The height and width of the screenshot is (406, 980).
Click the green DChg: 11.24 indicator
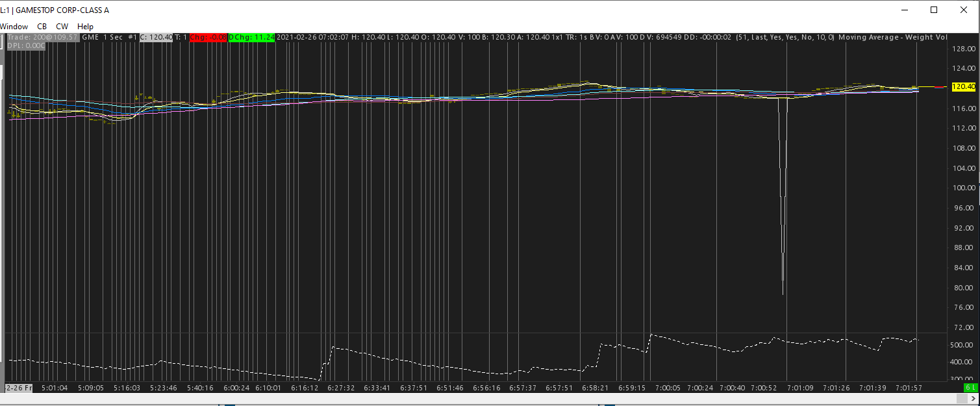pos(252,37)
